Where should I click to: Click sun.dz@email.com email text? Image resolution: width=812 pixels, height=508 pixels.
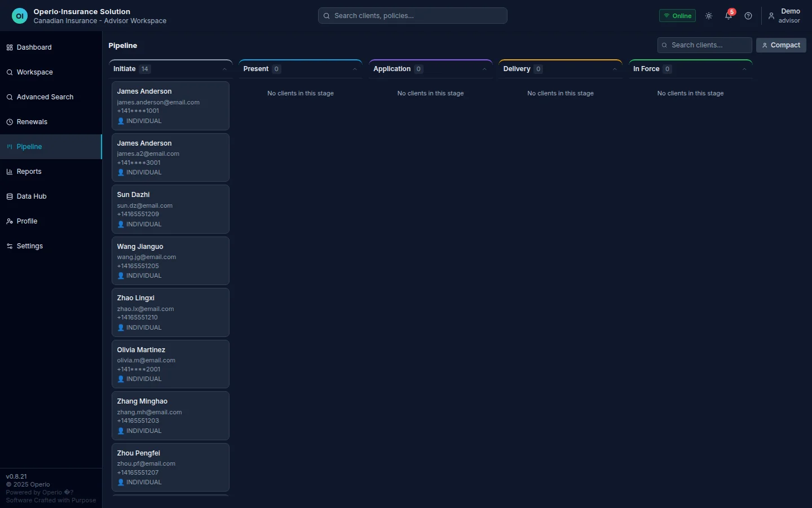(x=145, y=205)
